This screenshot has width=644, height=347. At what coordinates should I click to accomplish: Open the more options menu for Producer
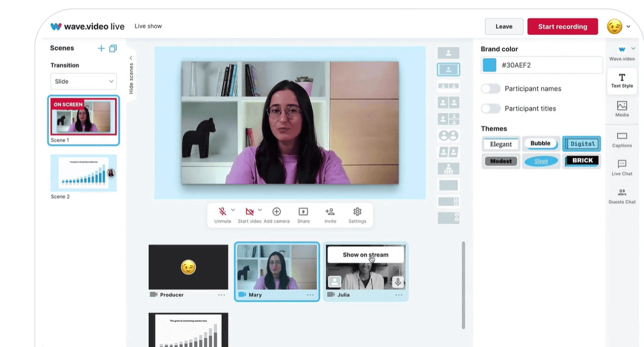(221, 295)
